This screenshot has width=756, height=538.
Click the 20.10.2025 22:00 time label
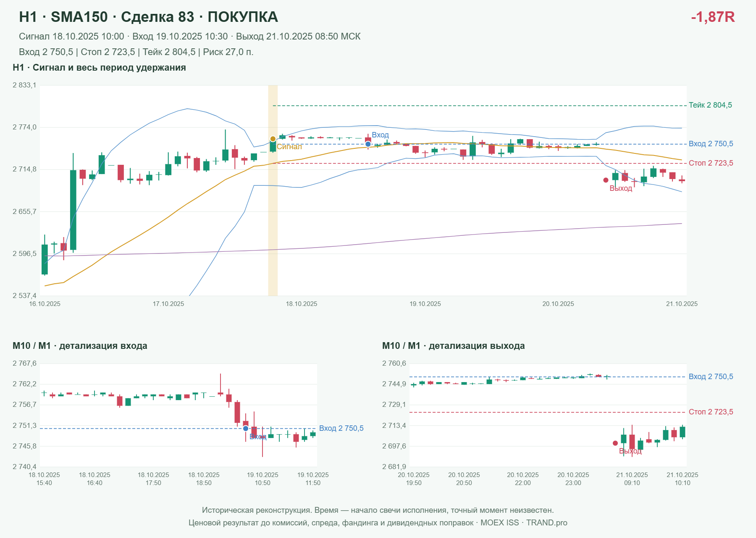coord(523,479)
